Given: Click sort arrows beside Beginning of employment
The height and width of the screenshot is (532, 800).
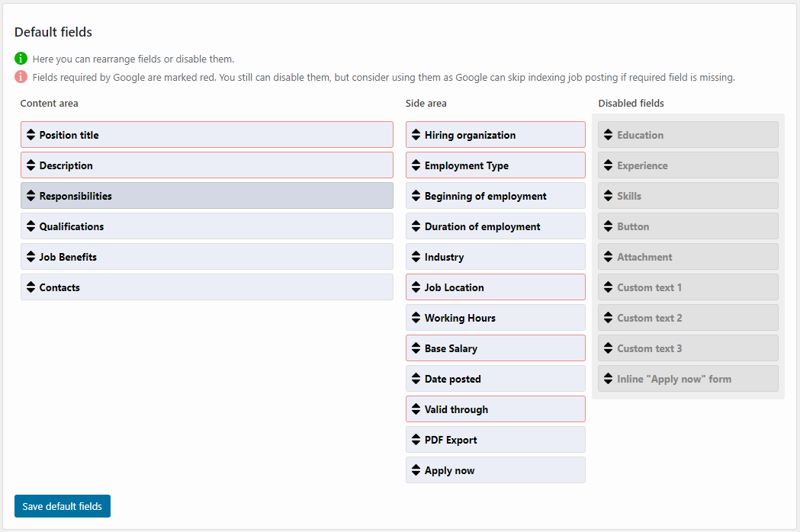Looking at the screenshot, I should [416, 196].
